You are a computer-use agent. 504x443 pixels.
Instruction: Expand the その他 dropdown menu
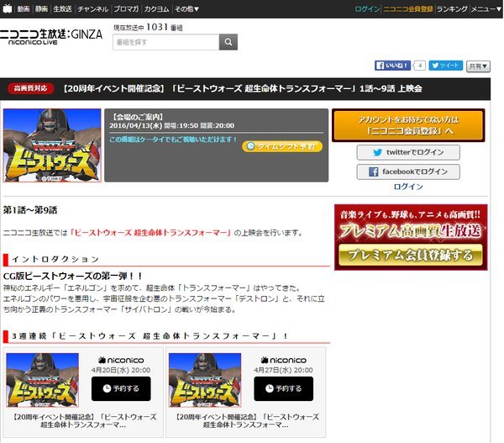(x=186, y=8)
